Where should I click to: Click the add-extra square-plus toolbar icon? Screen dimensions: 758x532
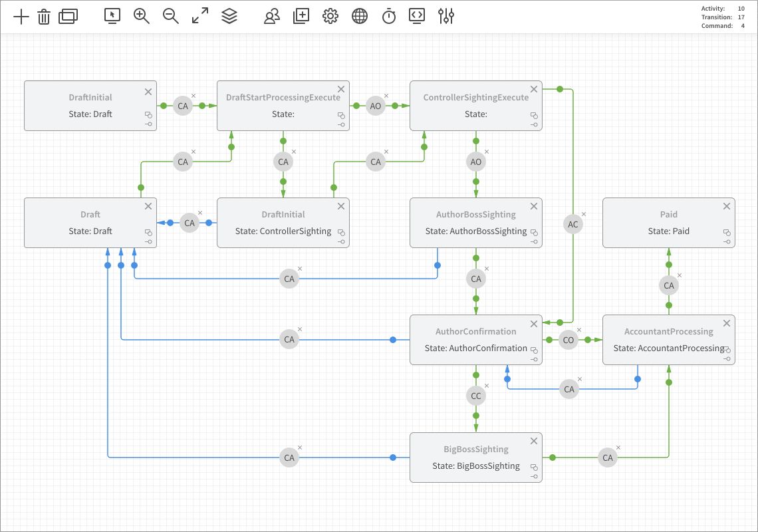301,16
